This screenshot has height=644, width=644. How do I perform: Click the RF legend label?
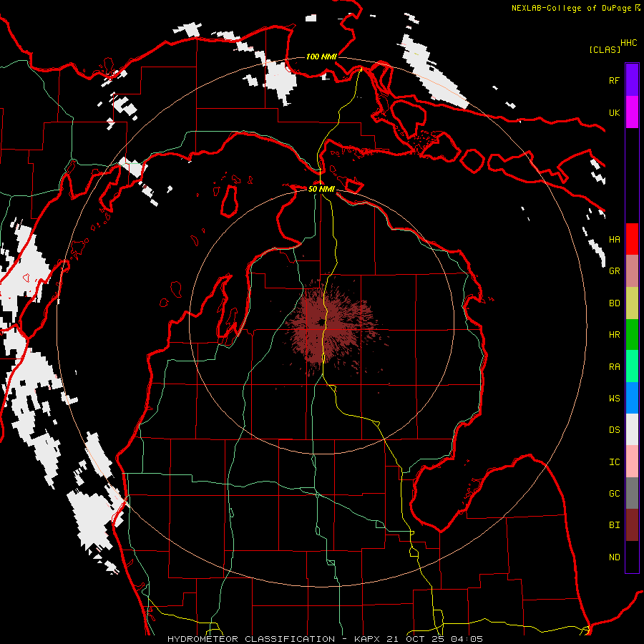[x=614, y=80]
